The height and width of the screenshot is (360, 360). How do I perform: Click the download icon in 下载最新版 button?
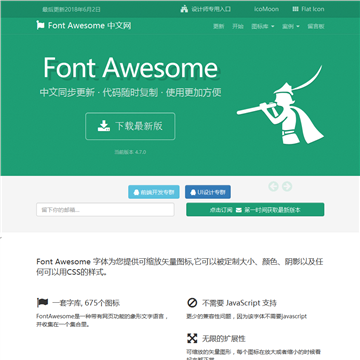[x=104, y=126]
